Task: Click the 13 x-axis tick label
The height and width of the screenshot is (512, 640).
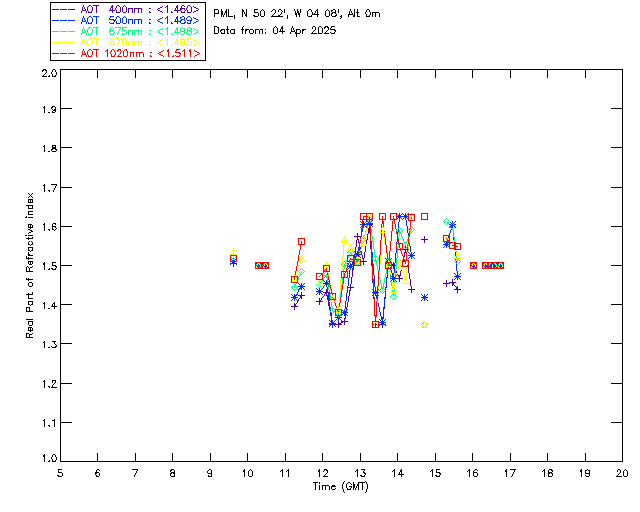Action: point(360,473)
